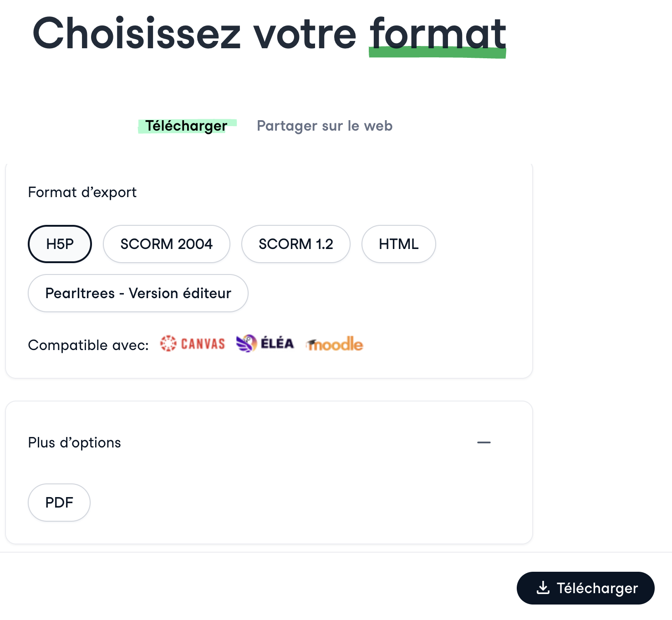Viewport: 672px width, 620px height.
Task: Click the Choisissez votre format heading
Action: (x=269, y=34)
